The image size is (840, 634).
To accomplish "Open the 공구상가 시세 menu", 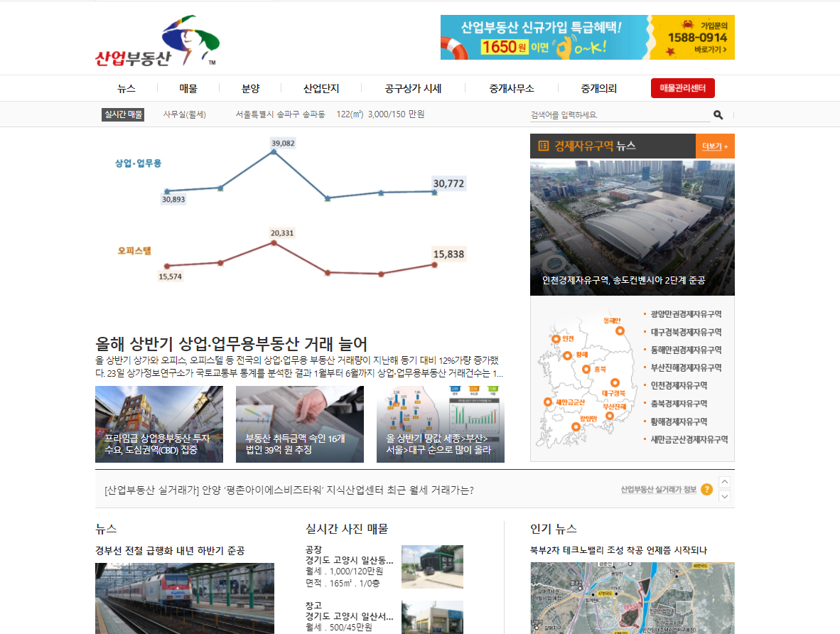I will point(413,89).
